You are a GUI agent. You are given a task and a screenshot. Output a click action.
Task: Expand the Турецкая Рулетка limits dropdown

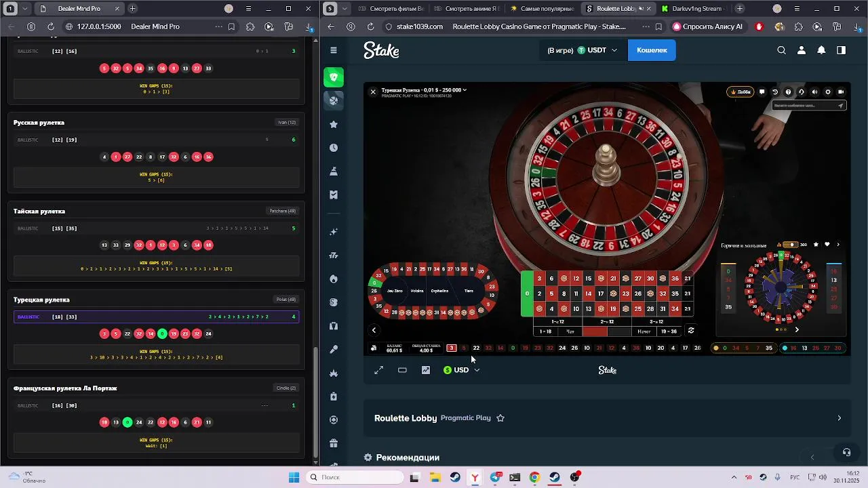coord(424,90)
